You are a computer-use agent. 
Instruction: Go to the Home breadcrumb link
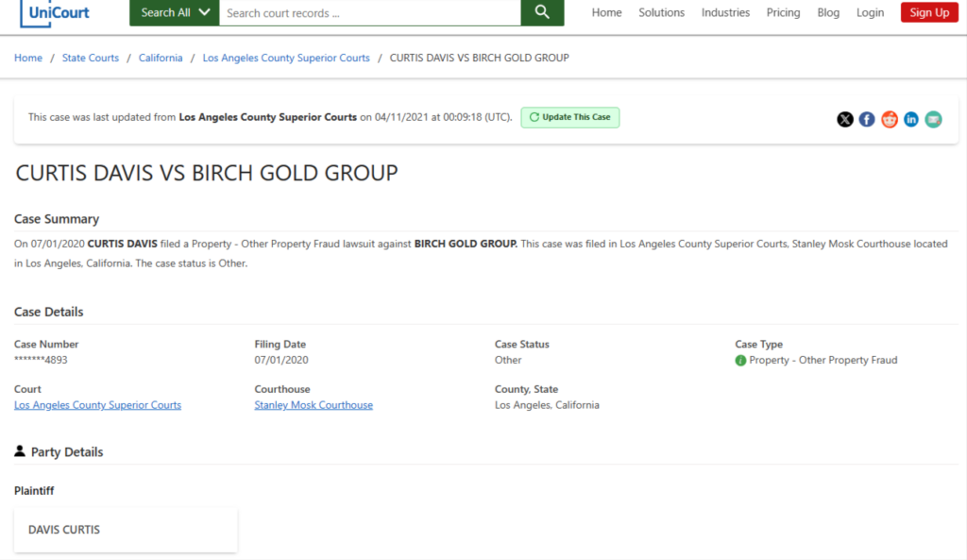coord(28,58)
